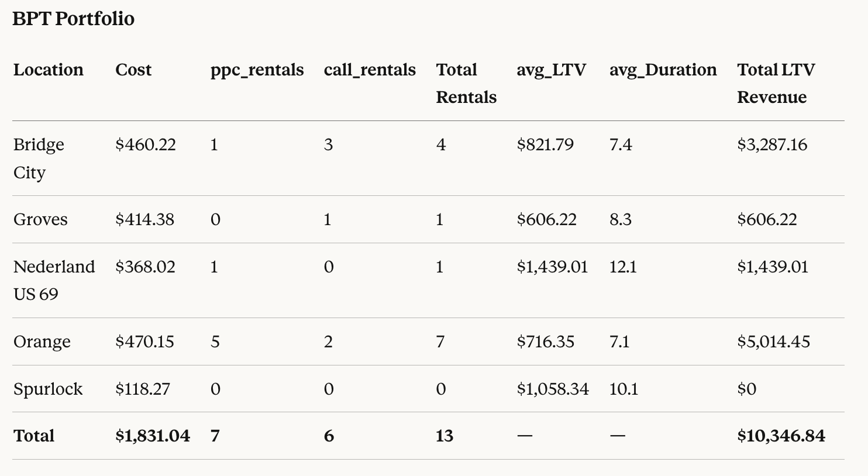Select the avg_Duration column header

pyautogui.click(x=663, y=70)
